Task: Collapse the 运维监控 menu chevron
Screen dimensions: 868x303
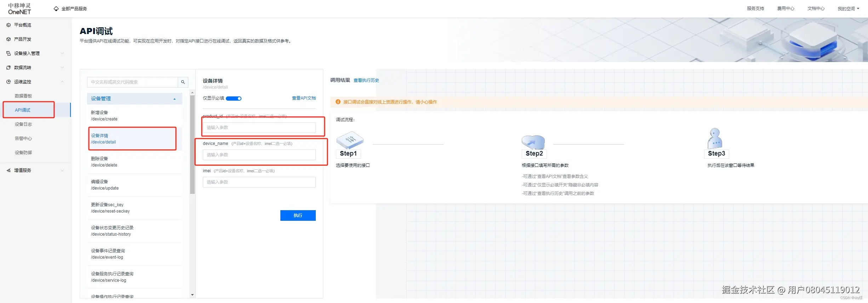Action: coord(62,82)
